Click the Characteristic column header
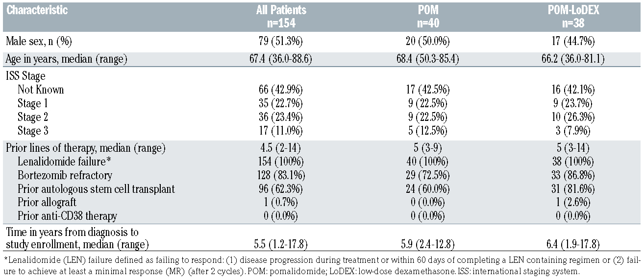This screenshot has height=280, width=644. pyautogui.click(x=37, y=10)
